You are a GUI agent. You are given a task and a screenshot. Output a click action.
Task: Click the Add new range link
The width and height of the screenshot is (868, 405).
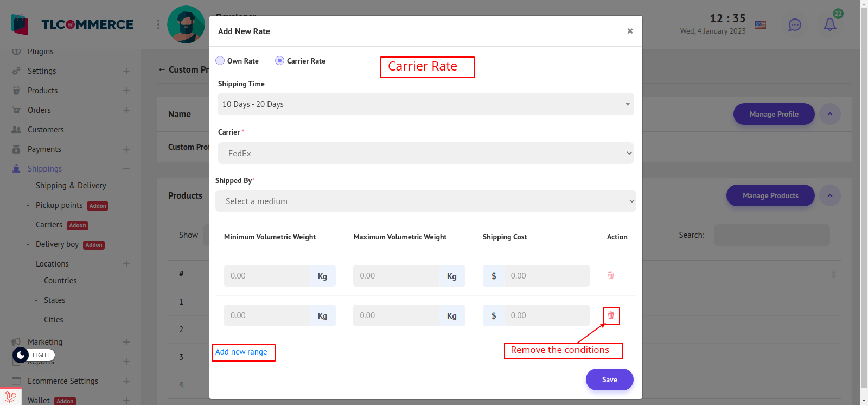point(241,352)
